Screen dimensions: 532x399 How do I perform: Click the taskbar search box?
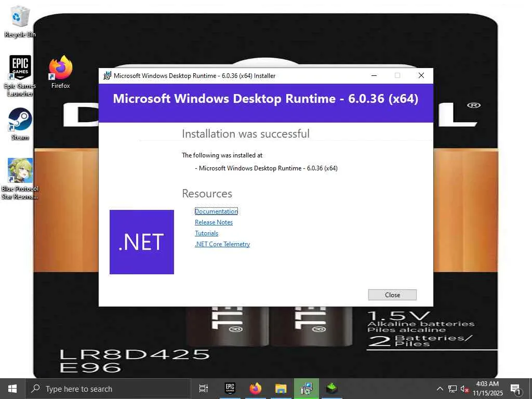108,389
